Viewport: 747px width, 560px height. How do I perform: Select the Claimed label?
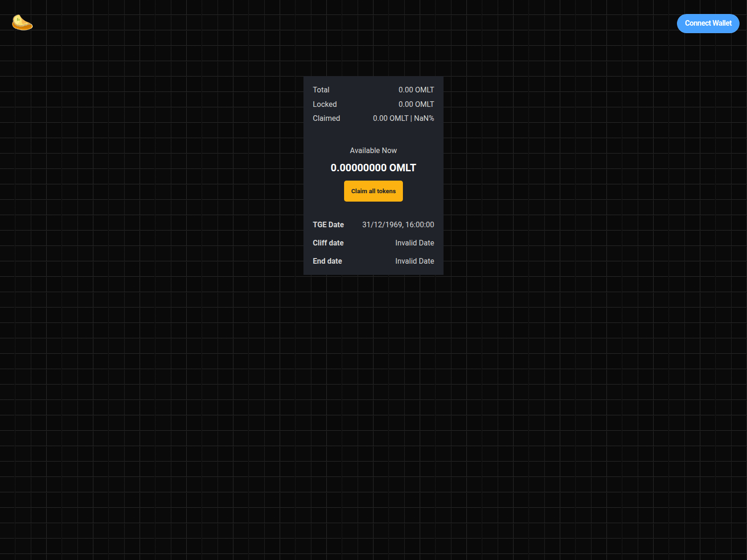click(x=326, y=118)
